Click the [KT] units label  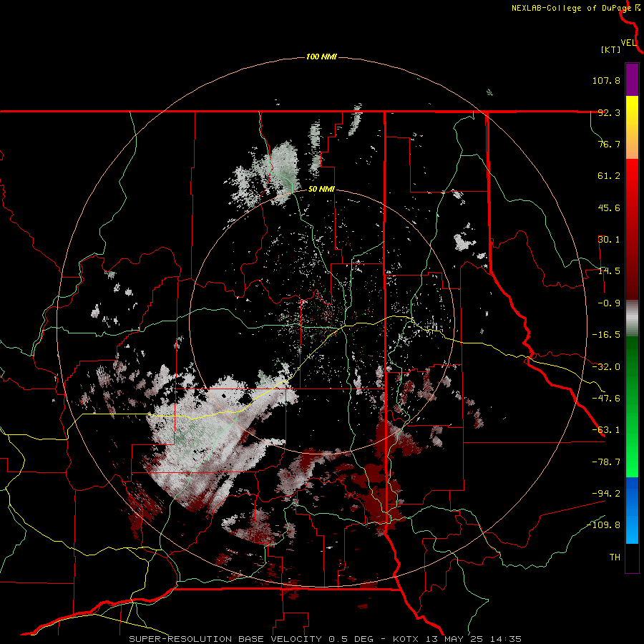click(x=611, y=49)
